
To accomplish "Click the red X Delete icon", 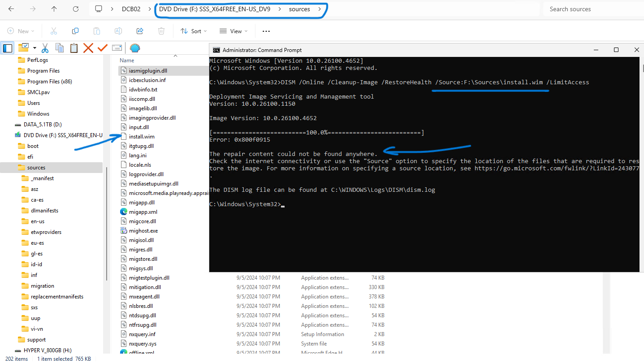I will (x=88, y=48).
